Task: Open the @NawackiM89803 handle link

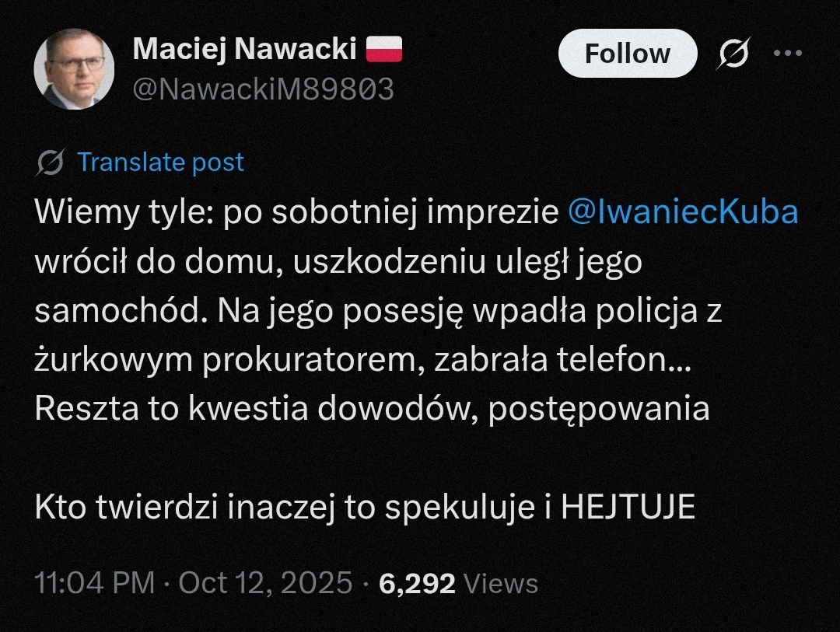Action: (x=263, y=90)
